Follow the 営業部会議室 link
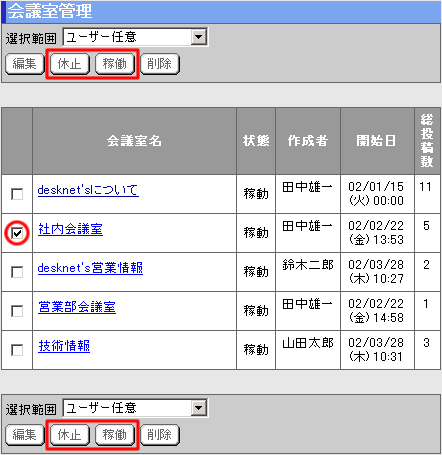Screen dimensions: 442x455 (77, 307)
